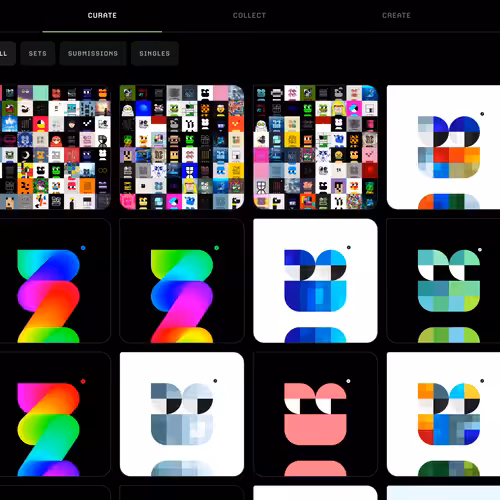
Task: Open the second collage set thumbnail
Action: [x=182, y=147]
